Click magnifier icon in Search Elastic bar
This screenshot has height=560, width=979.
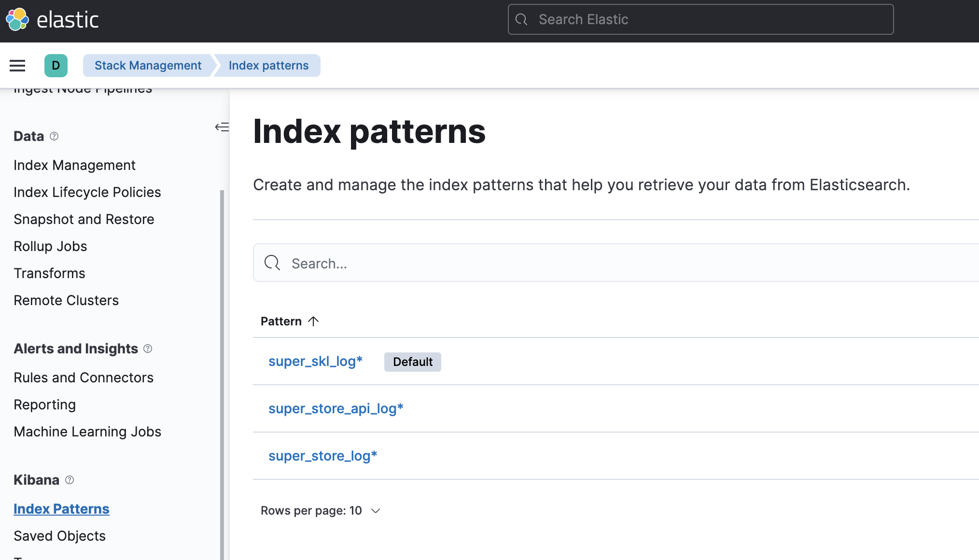point(521,19)
